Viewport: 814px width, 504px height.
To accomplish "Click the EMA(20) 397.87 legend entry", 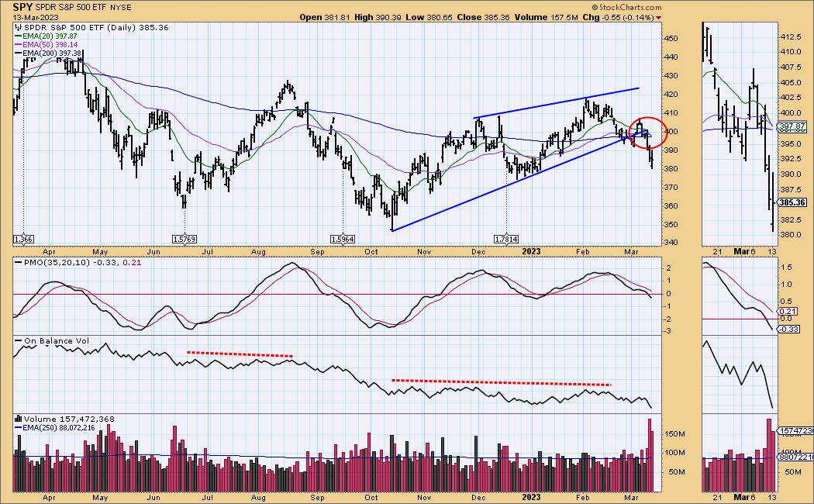I will pos(46,36).
